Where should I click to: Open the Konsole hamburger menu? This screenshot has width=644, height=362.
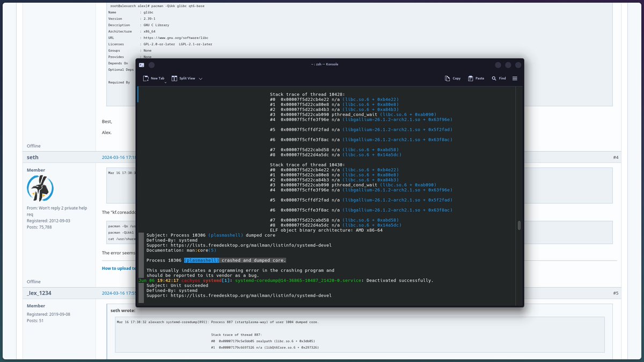(515, 78)
